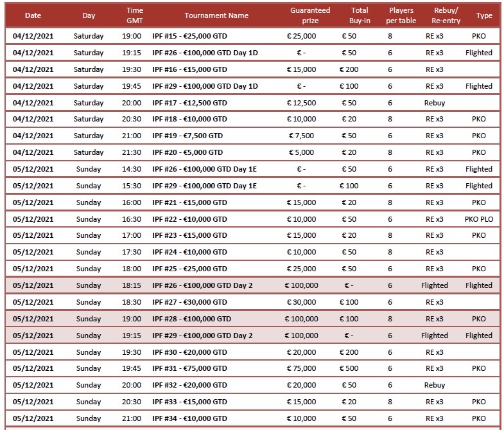Image resolution: width=504 pixels, height=430 pixels.
Task: Click the Type column header
Action: [x=484, y=15]
